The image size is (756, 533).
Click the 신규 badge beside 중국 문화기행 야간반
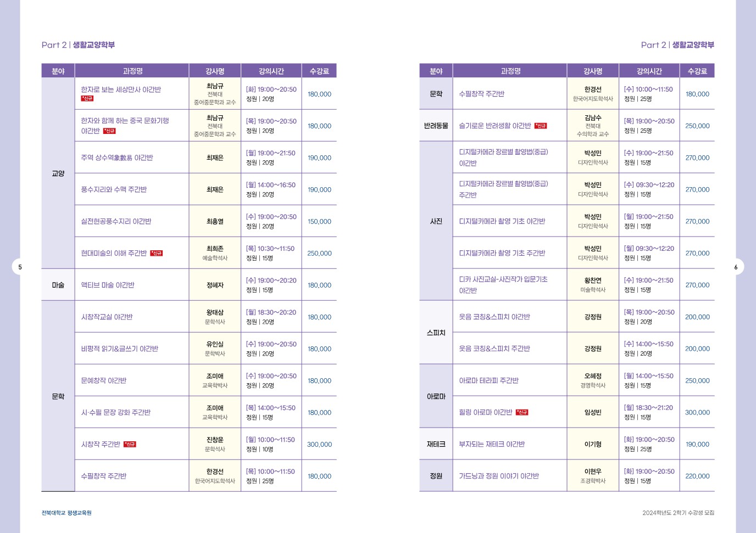109,131
